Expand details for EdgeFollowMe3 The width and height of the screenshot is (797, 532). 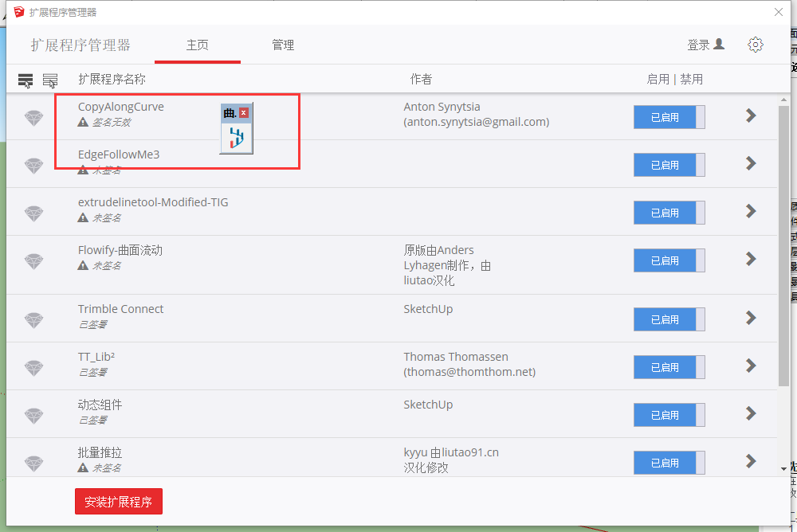point(750,163)
